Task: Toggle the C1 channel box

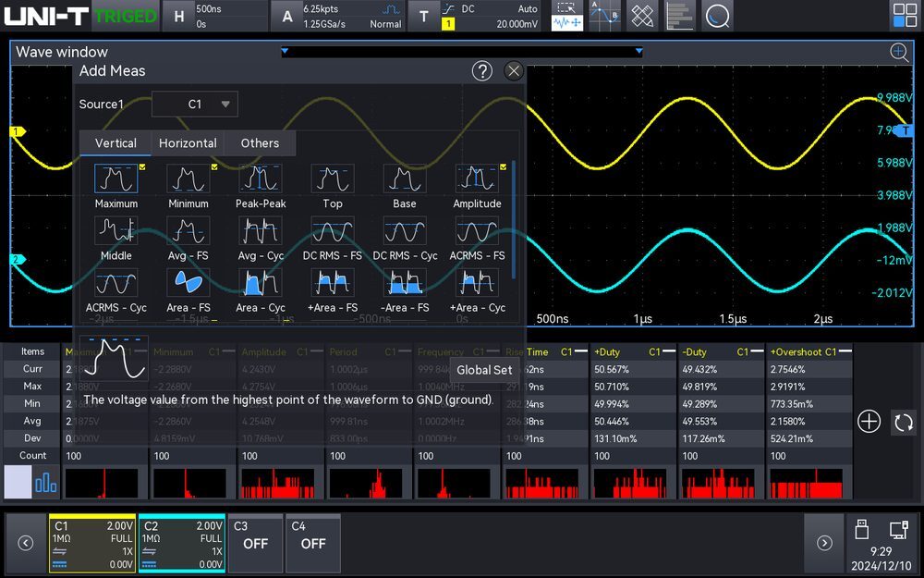Action: click(92, 543)
